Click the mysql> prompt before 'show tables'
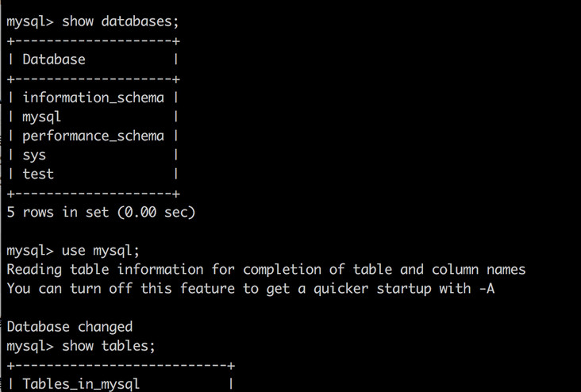 pyautogui.click(x=29, y=346)
